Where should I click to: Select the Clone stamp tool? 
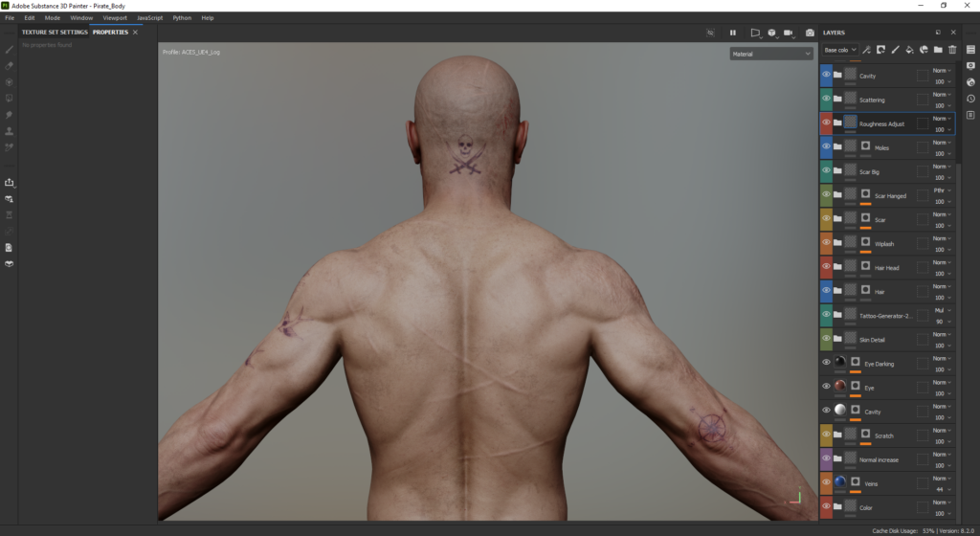click(10, 131)
